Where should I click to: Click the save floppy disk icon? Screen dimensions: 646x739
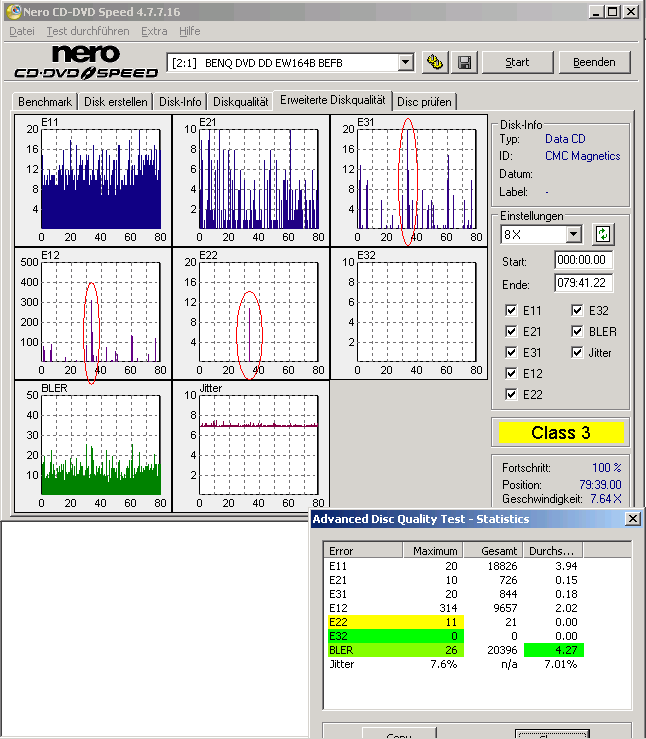464,62
